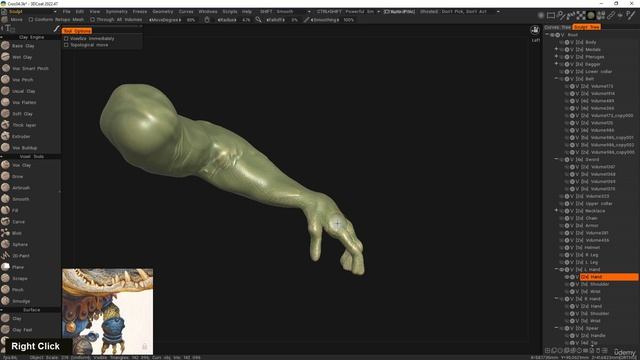Collapse the R Hand tree node
Viewport: 640px width, 360px height.
(556, 299)
